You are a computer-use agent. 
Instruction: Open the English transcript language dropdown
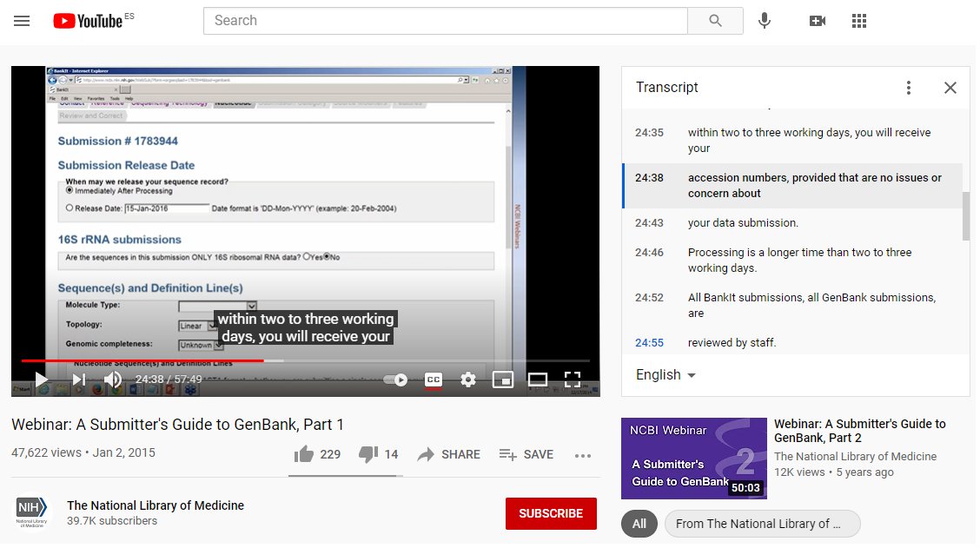pos(665,375)
